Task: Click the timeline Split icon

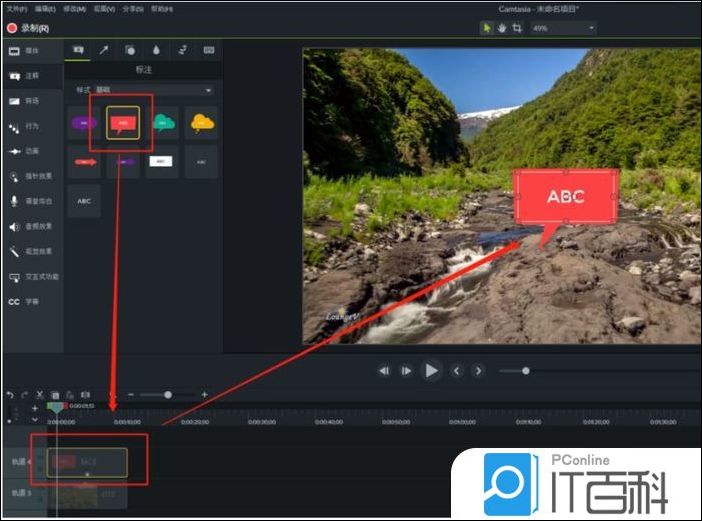Action: pos(85,395)
